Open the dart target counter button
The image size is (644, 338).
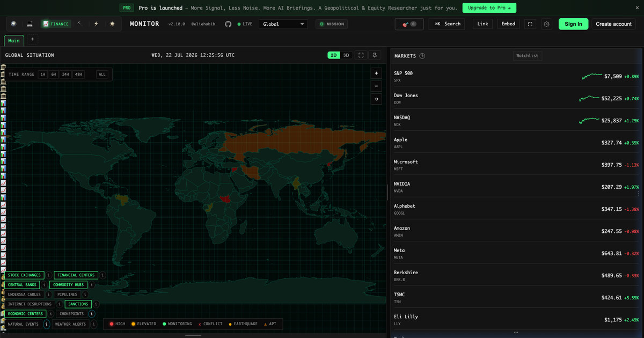409,24
